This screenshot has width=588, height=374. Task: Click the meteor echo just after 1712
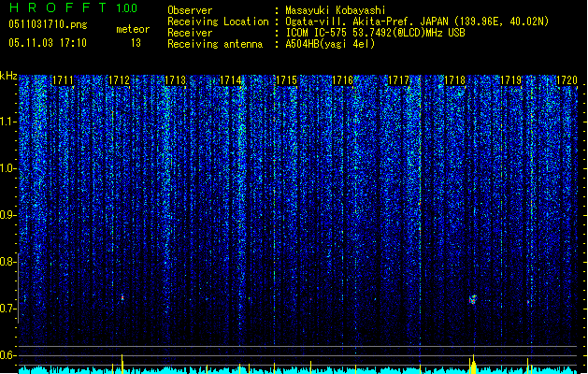122,297
